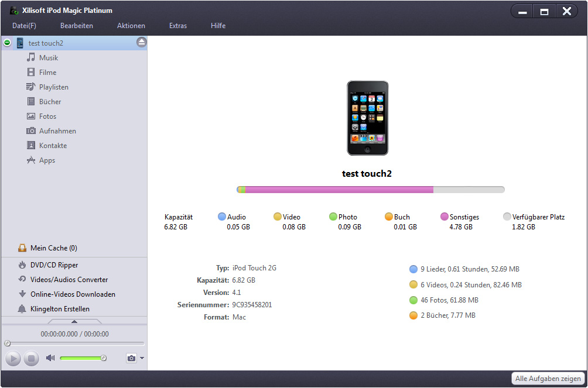Image resolution: width=588 pixels, height=388 pixels.
Task: Click the Apps store icon
Action: (x=31, y=160)
